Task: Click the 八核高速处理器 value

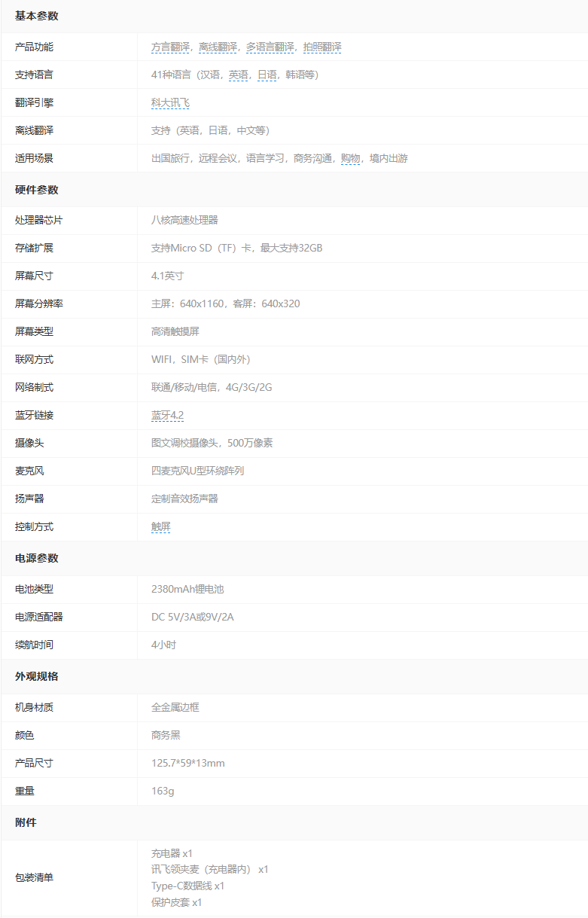Action: point(184,220)
